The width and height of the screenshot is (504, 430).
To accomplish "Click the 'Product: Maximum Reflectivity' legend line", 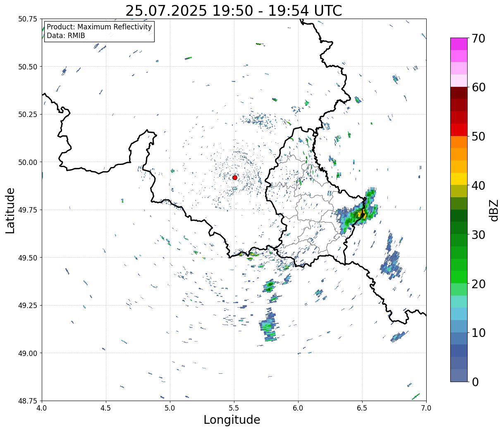I will point(99,27).
